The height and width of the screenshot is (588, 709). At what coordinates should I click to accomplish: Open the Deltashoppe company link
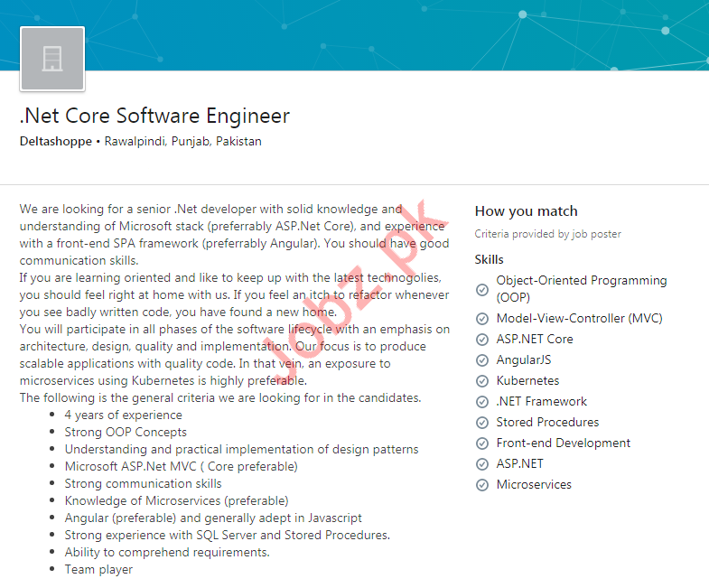click(55, 142)
